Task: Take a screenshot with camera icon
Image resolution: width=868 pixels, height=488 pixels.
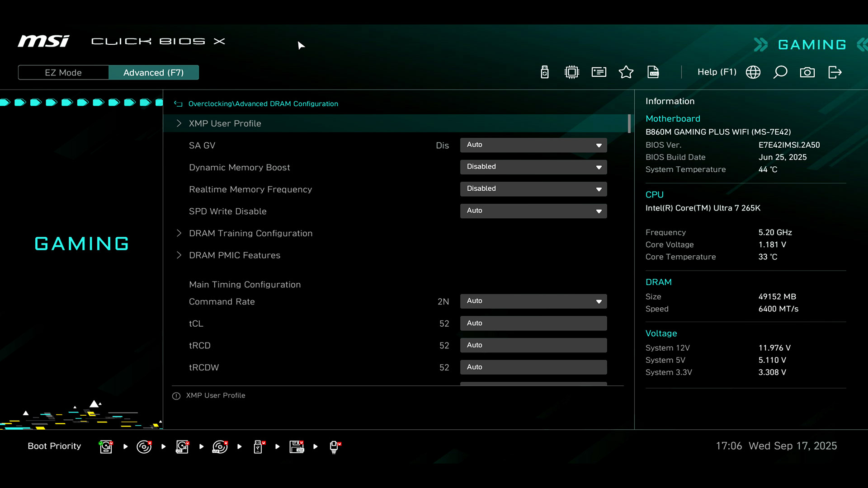Action: 807,72
